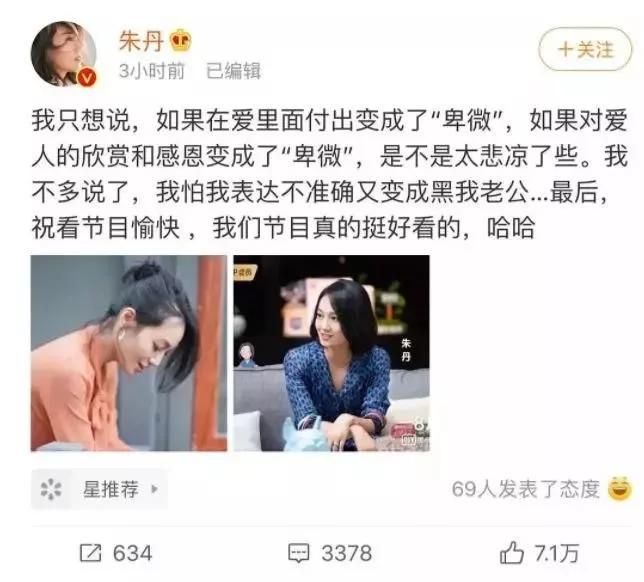Click the comment count 3378
Screen dimensions: 644x582
point(347,553)
